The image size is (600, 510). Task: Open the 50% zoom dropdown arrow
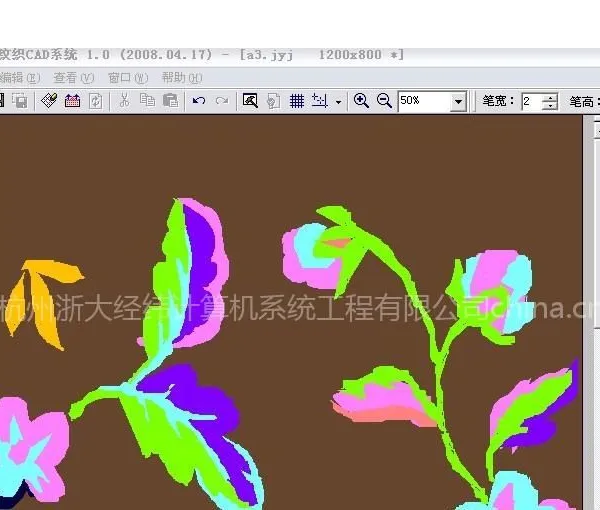tap(458, 102)
